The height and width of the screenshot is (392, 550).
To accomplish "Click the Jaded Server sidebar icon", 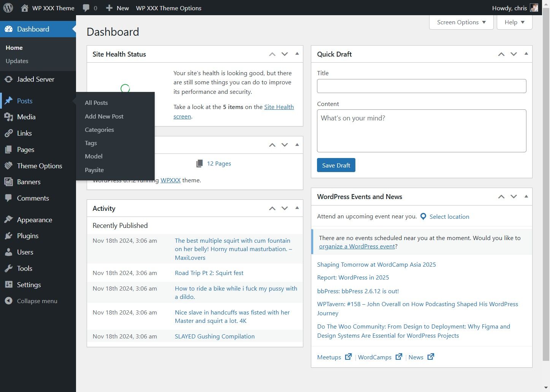I will click(8, 79).
